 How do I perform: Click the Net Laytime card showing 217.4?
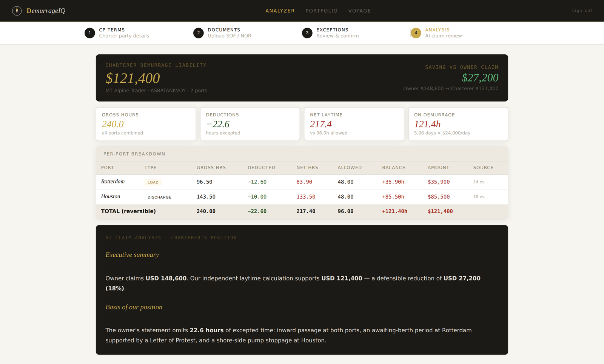[354, 124]
